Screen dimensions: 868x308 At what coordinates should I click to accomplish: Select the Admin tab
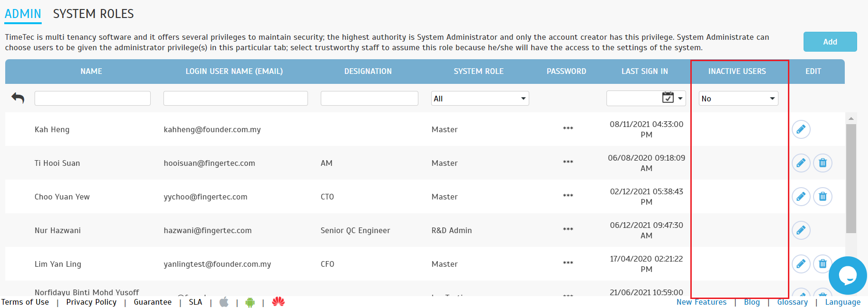[23, 14]
